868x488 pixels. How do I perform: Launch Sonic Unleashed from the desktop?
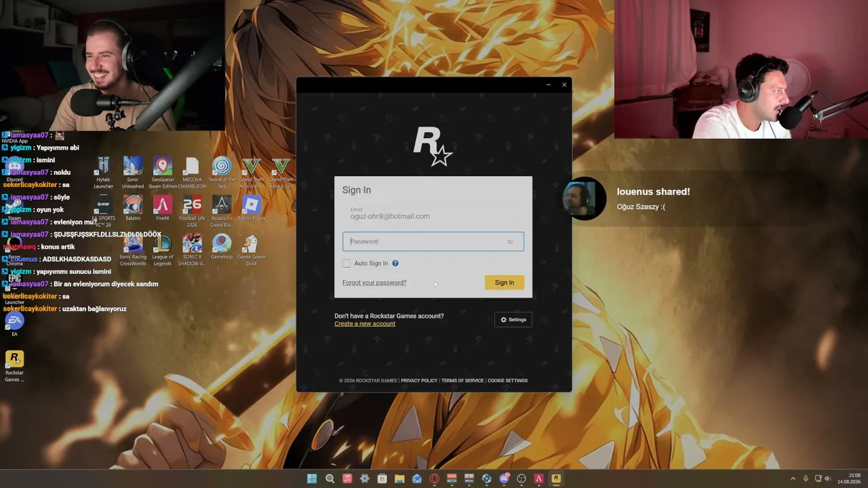(x=133, y=172)
